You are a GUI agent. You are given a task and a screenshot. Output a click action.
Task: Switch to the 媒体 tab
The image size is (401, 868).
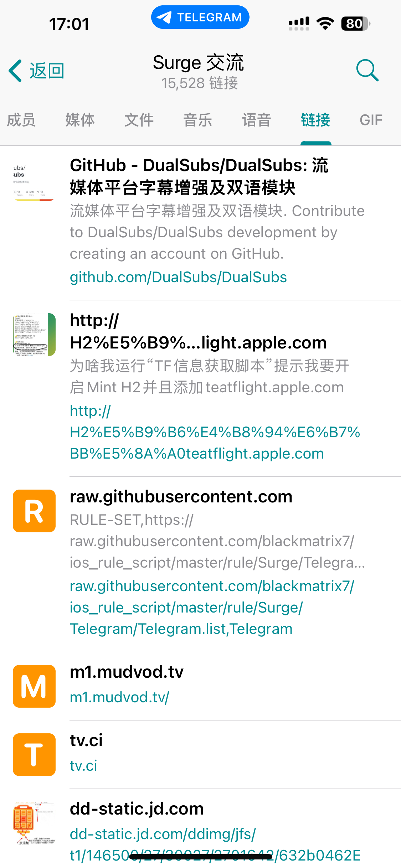tap(80, 120)
